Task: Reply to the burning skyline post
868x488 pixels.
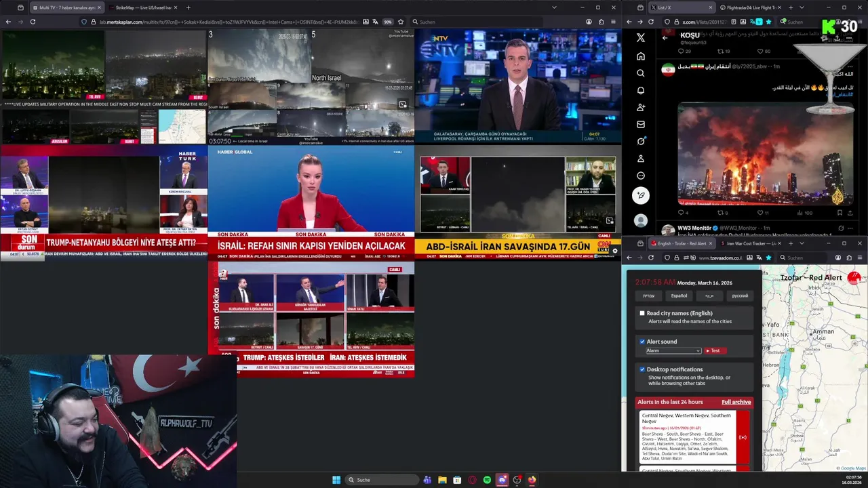Action: 683,213
